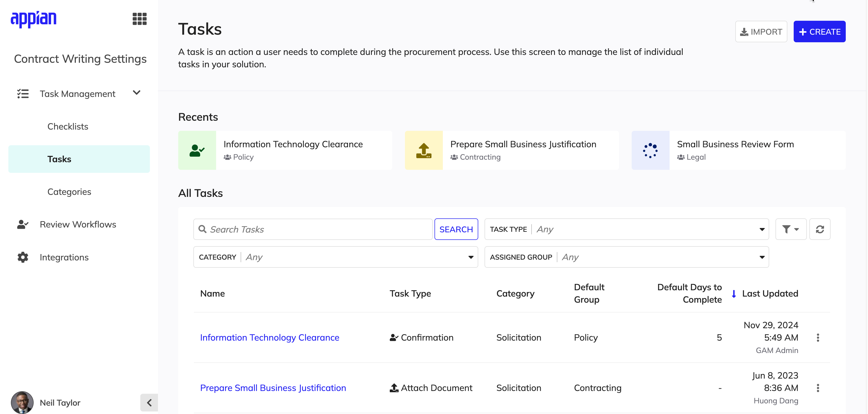
Task: Click the Integrations gear icon
Action: click(23, 257)
